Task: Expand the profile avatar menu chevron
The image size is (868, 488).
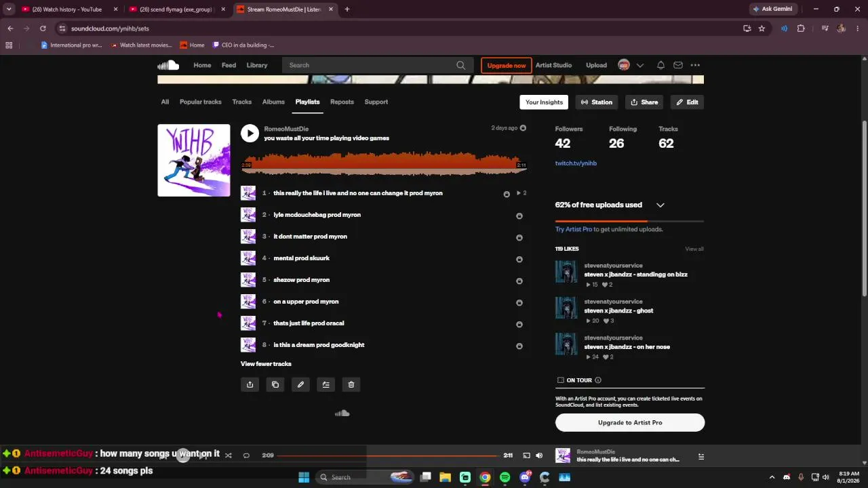Action: pos(640,65)
